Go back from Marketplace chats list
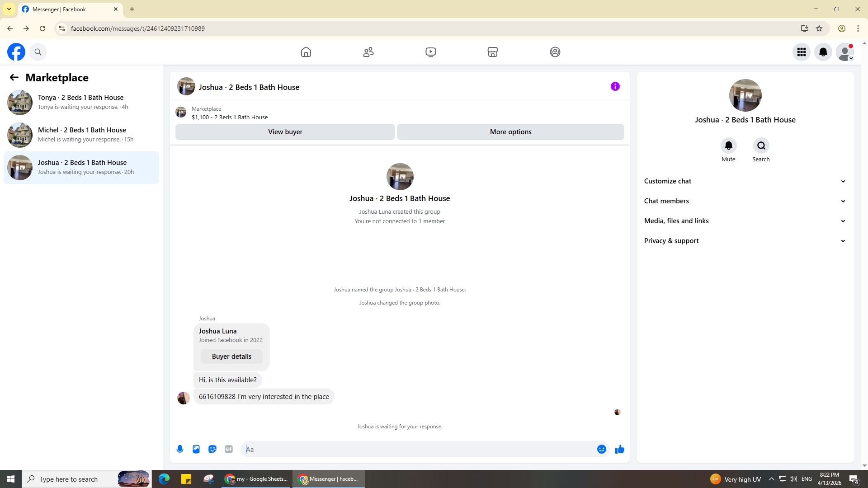The height and width of the screenshot is (488, 868). [x=14, y=77]
